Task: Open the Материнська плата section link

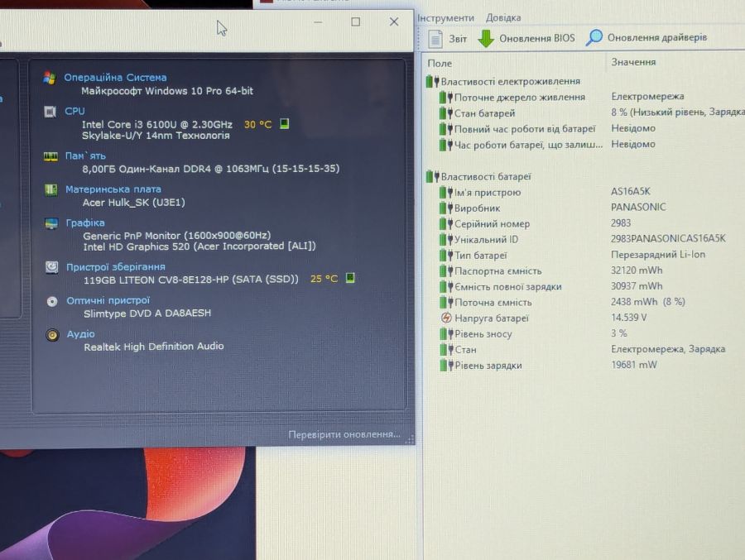Action: [113, 189]
